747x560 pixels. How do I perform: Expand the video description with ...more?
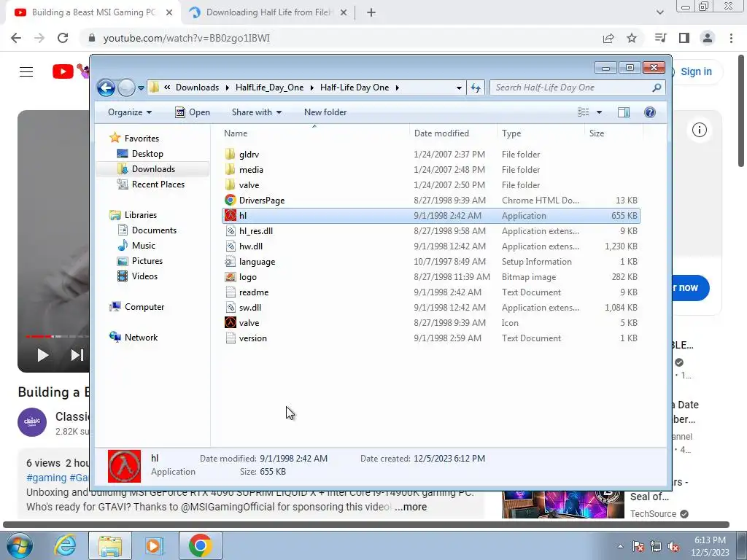411,507
